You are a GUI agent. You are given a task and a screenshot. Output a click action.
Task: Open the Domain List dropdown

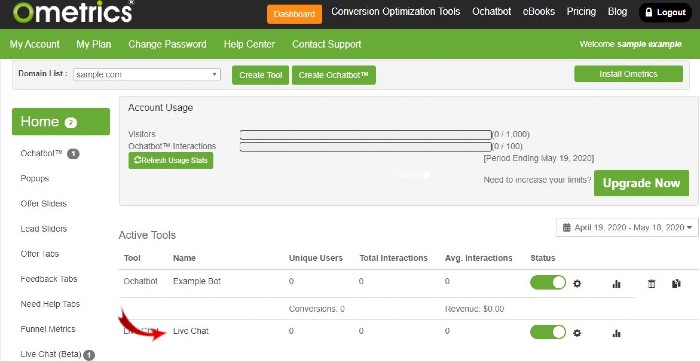147,75
